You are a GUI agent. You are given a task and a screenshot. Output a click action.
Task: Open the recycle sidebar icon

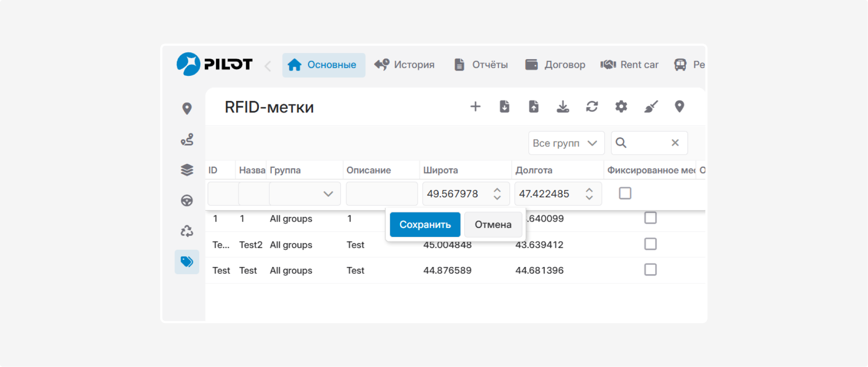pos(187,231)
